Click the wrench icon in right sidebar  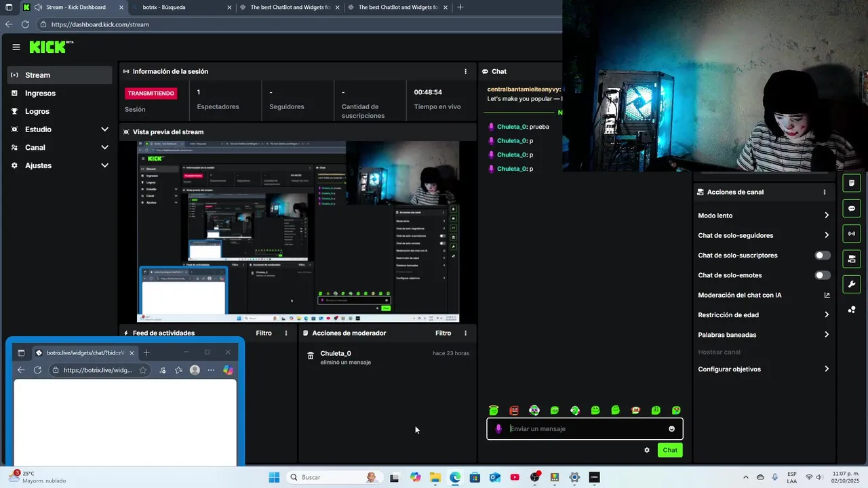(x=851, y=284)
